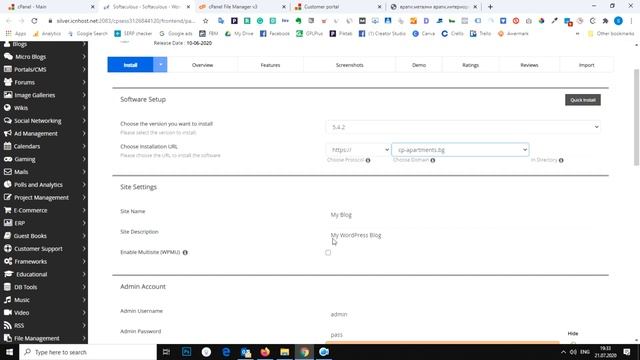
Task: Switch to the Overview tab
Action: point(202,65)
